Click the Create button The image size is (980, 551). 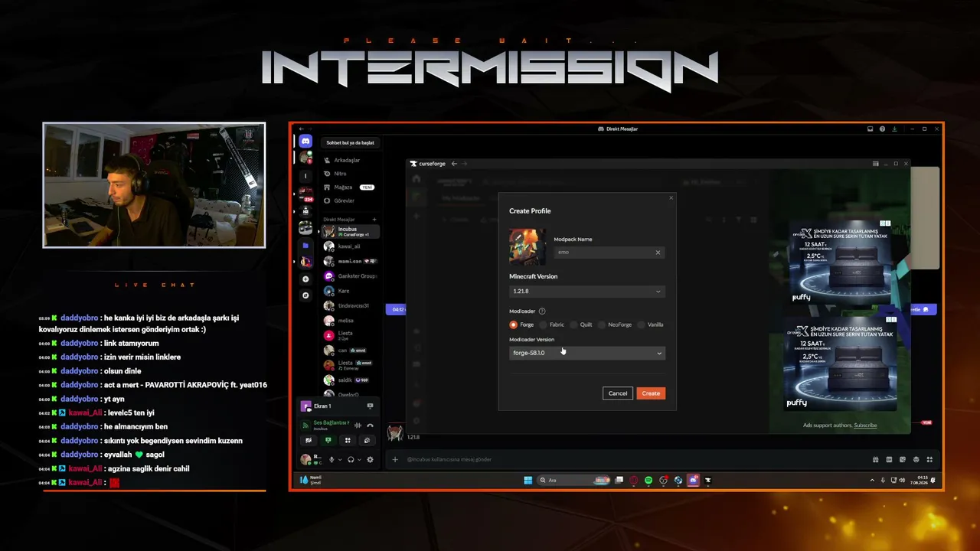point(651,393)
